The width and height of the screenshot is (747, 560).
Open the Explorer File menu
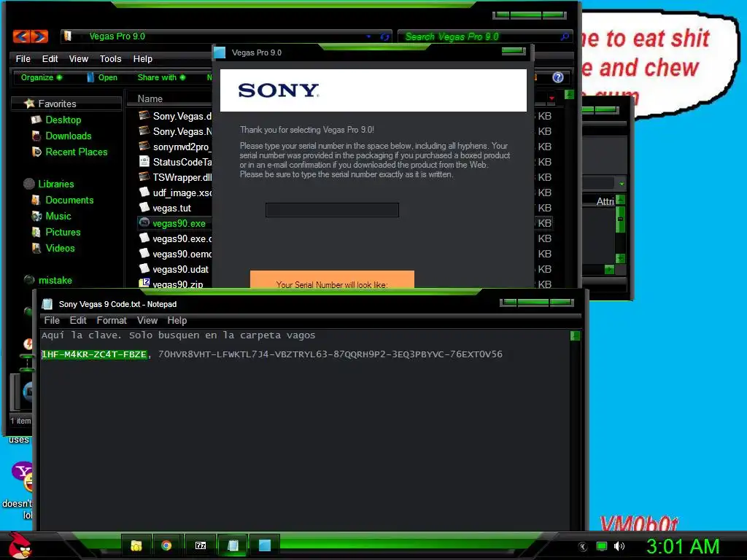(x=23, y=58)
